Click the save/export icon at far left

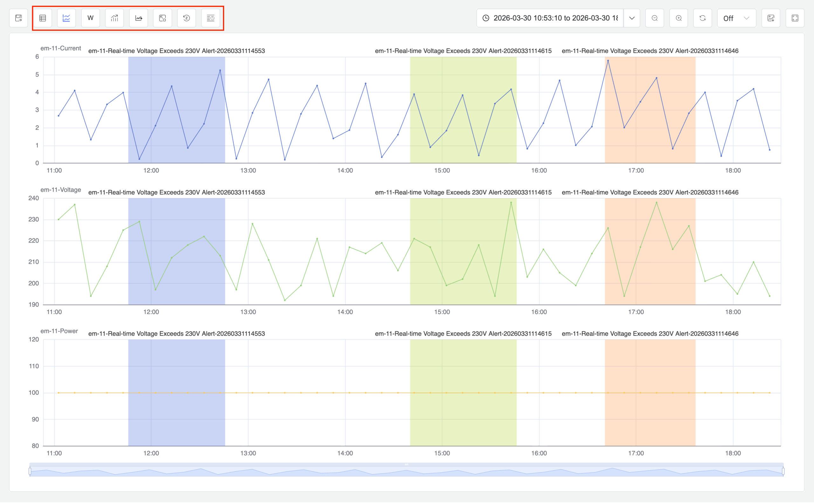(x=19, y=18)
